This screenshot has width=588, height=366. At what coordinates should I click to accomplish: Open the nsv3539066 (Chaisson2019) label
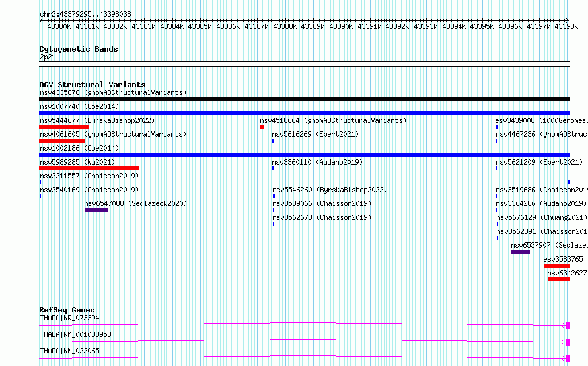pos(322,203)
